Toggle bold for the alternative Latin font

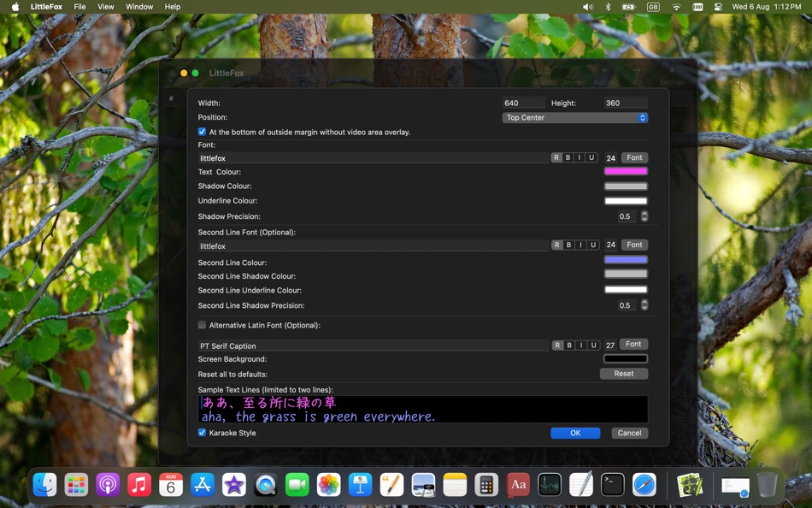coord(568,344)
